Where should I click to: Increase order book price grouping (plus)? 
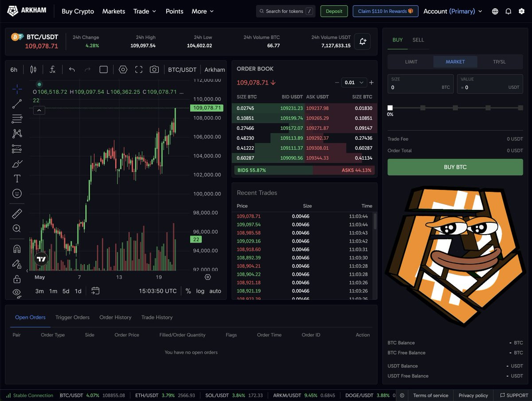(x=372, y=83)
